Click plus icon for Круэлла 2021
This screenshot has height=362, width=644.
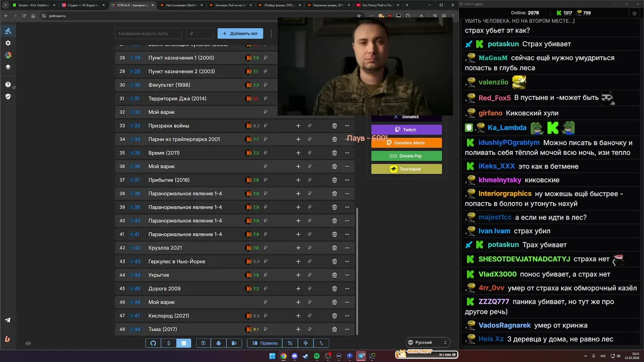tap(298, 248)
